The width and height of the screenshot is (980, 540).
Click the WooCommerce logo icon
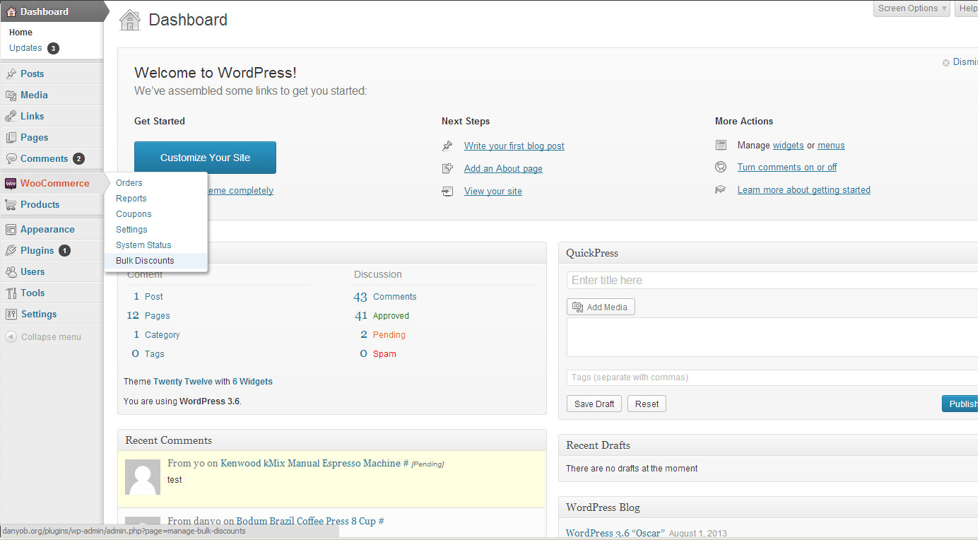11,183
